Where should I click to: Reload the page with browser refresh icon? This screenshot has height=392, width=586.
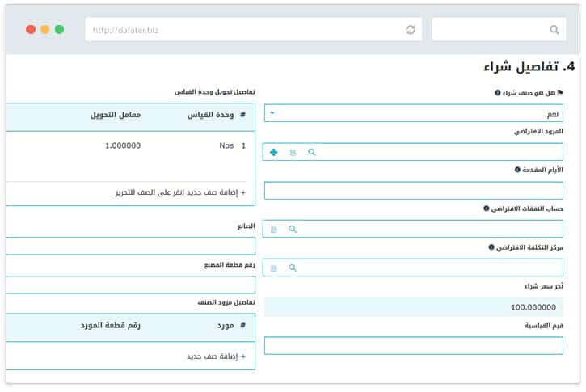[411, 30]
